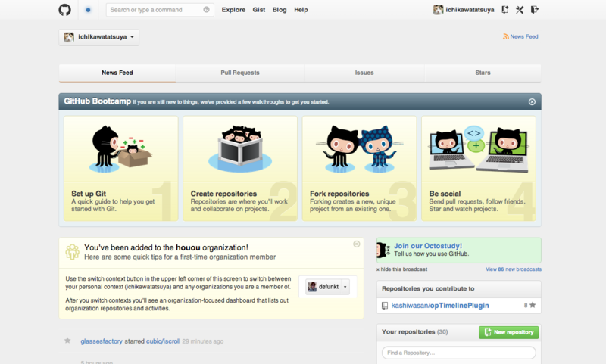Click the News Feed RSS link text
The width and height of the screenshot is (606, 364).
click(x=524, y=36)
